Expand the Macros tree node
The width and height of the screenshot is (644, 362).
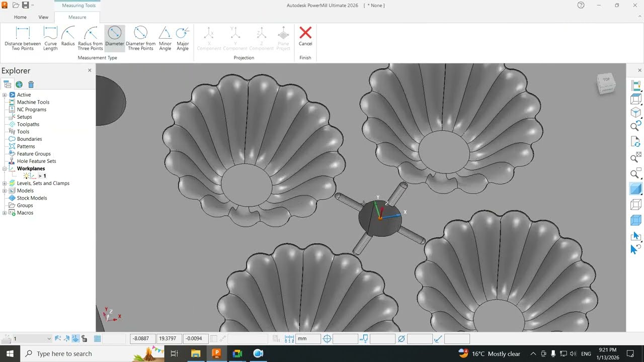tap(5, 213)
